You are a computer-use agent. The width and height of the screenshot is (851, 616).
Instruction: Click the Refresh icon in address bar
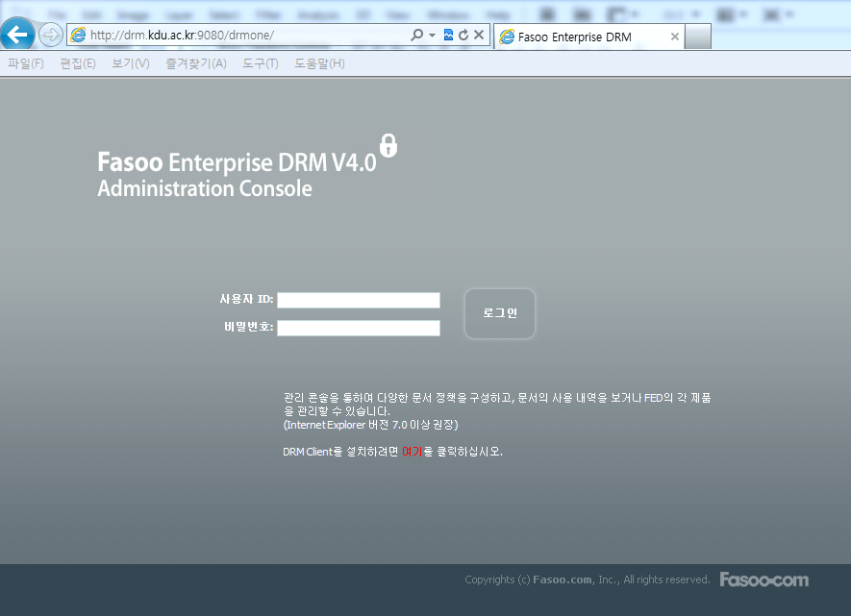(463, 36)
